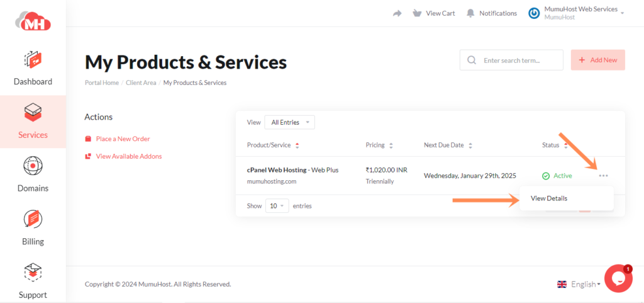Image resolution: width=644 pixels, height=303 pixels.
Task: Open the Support sidebar icon
Action: [33, 274]
